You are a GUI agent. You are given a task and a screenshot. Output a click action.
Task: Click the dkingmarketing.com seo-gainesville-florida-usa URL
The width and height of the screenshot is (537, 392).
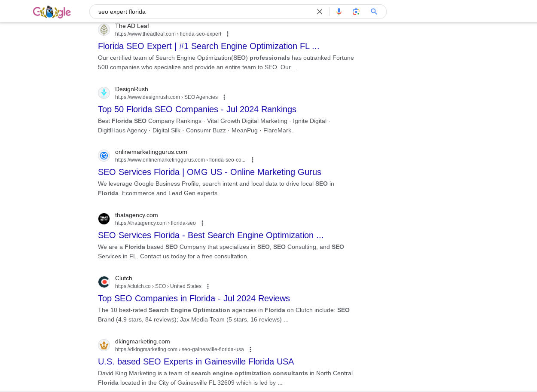pos(180,349)
